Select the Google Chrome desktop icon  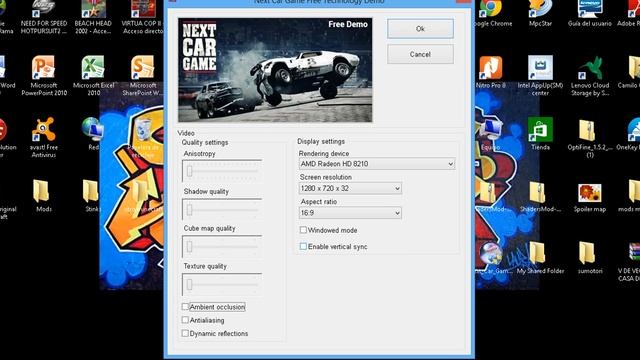(491, 14)
